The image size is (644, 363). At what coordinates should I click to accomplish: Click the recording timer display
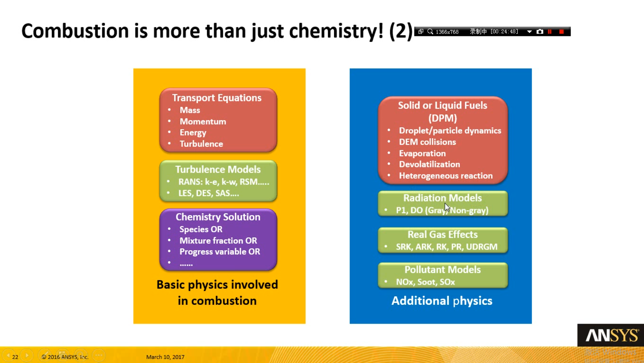[x=504, y=32]
